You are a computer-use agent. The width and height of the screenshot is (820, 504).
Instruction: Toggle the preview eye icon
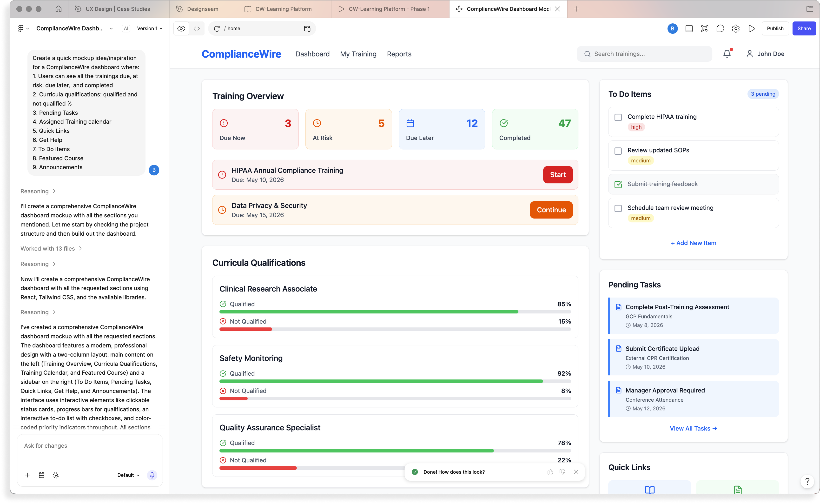coord(181,28)
